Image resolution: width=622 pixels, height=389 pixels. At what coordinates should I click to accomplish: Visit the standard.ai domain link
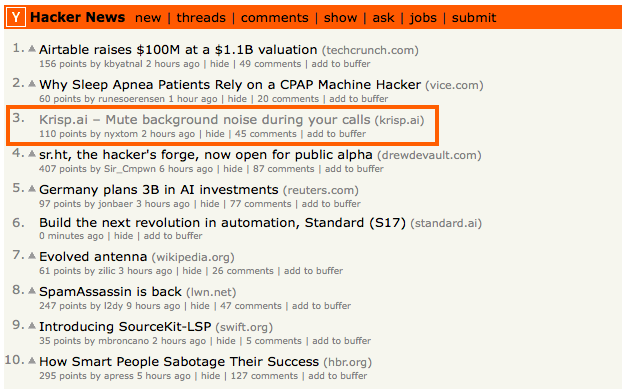tap(446, 223)
